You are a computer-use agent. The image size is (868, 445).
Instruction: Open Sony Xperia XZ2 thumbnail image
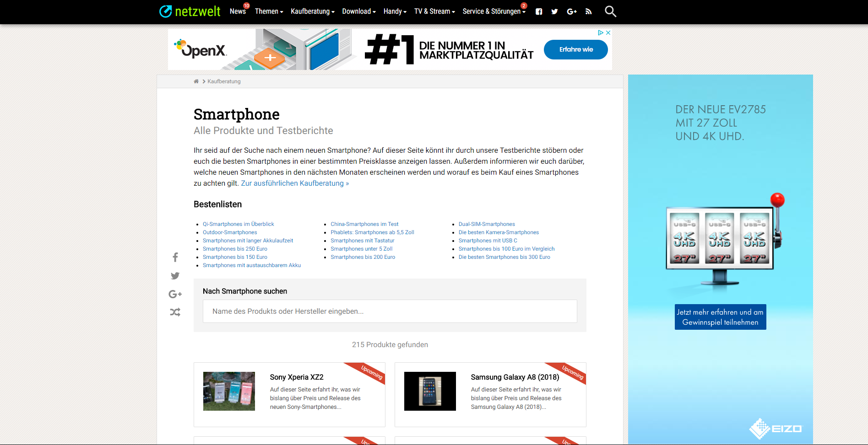tap(229, 391)
